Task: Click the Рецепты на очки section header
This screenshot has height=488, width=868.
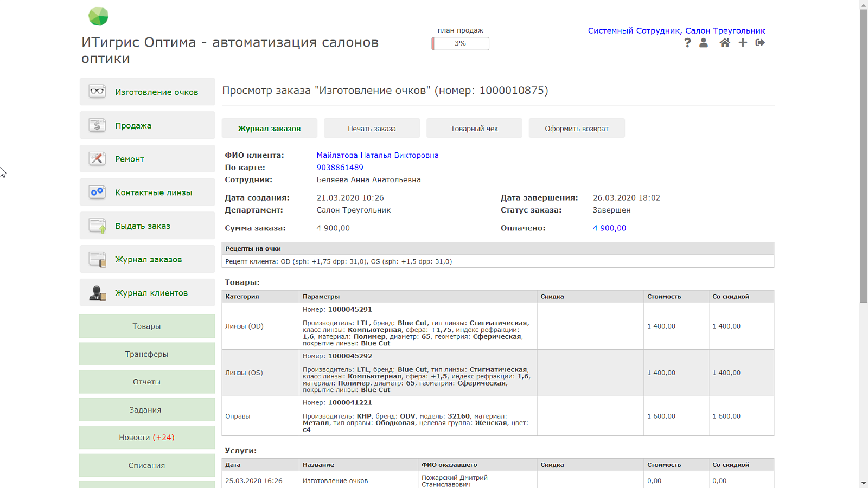Action: (498, 248)
